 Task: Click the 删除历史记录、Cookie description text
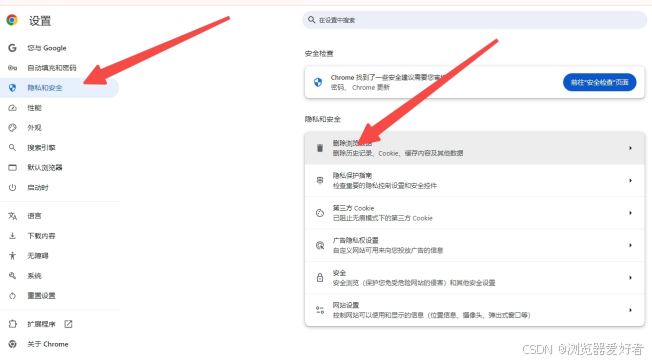pyautogui.click(x=398, y=153)
